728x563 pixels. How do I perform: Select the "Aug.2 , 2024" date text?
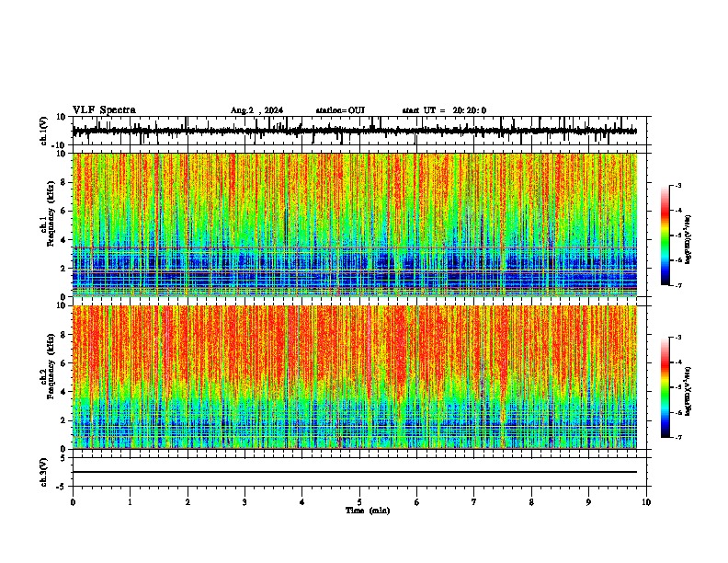(x=256, y=110)
